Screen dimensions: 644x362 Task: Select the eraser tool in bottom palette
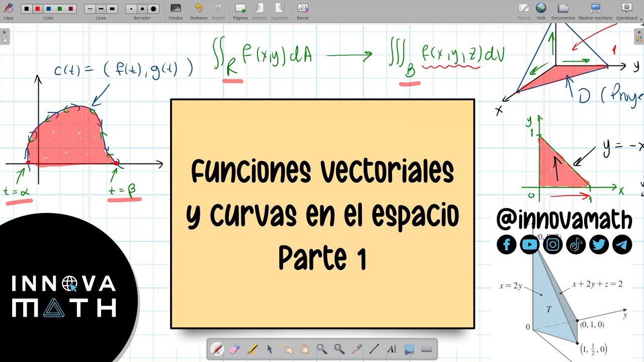[234, 349]
